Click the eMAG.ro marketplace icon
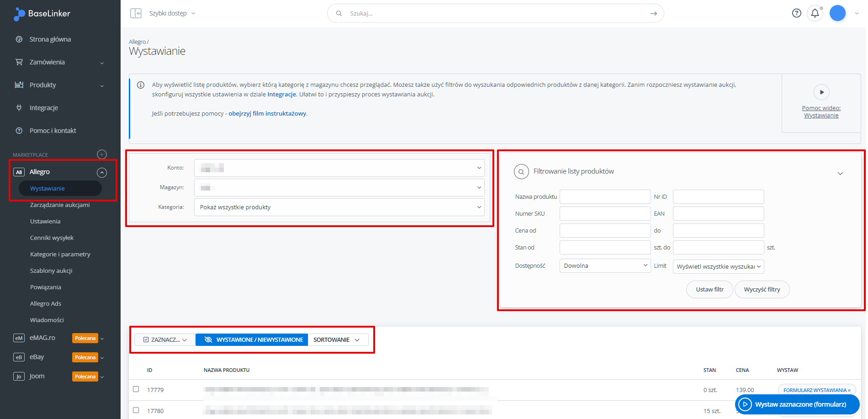This screenshot has width=868, height=419. [19, 338]
